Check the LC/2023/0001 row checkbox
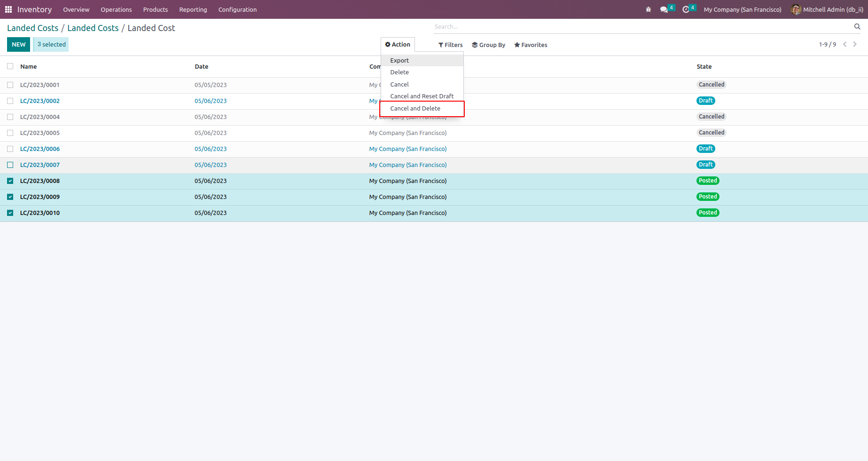 (x=10, y=85)
